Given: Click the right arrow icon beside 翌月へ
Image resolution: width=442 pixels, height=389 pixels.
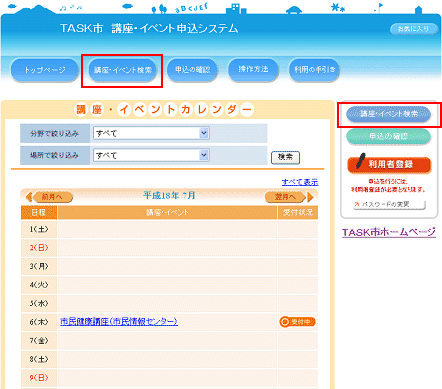Looking at the screenshot, I should pos(311,197).
